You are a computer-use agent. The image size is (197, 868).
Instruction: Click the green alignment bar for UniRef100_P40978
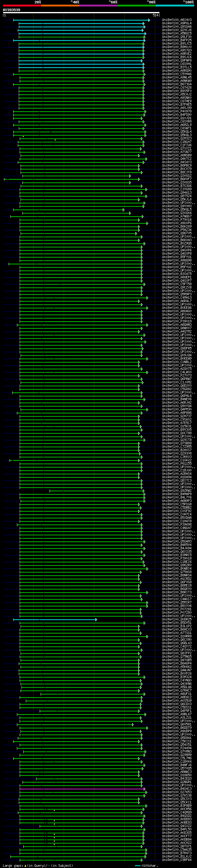(x=80, y=111)
